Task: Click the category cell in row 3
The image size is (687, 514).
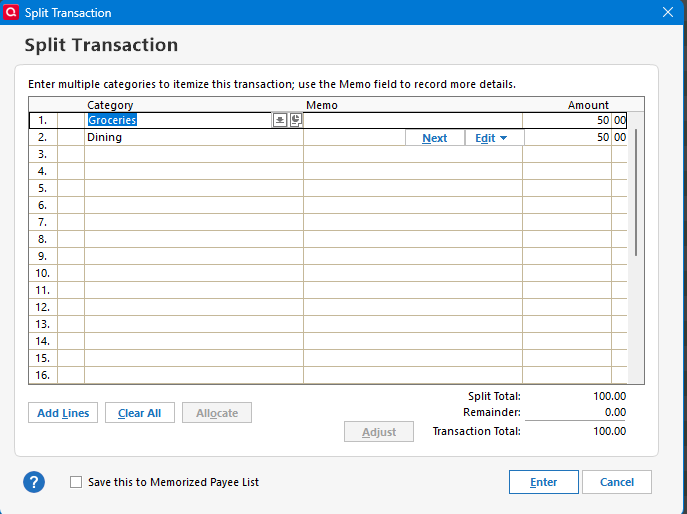Action: click(x=194, y=154)
